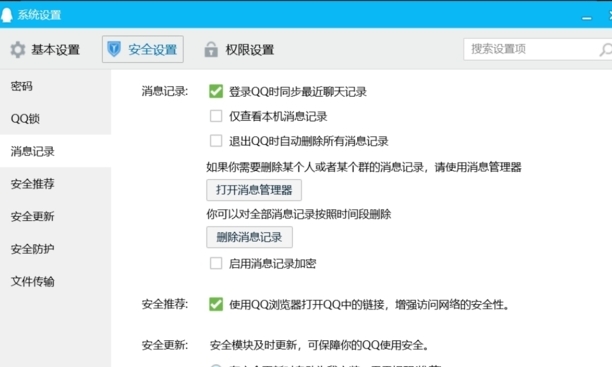Click the QQ penguin icon in title bar
Viewport: 612px width, 367px height.
(x=6, y=15)
